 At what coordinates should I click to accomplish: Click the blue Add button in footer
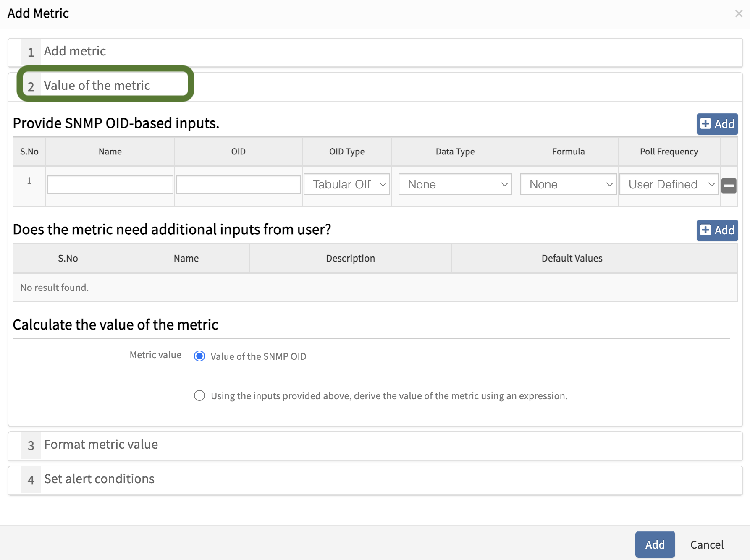coord(655,544)
